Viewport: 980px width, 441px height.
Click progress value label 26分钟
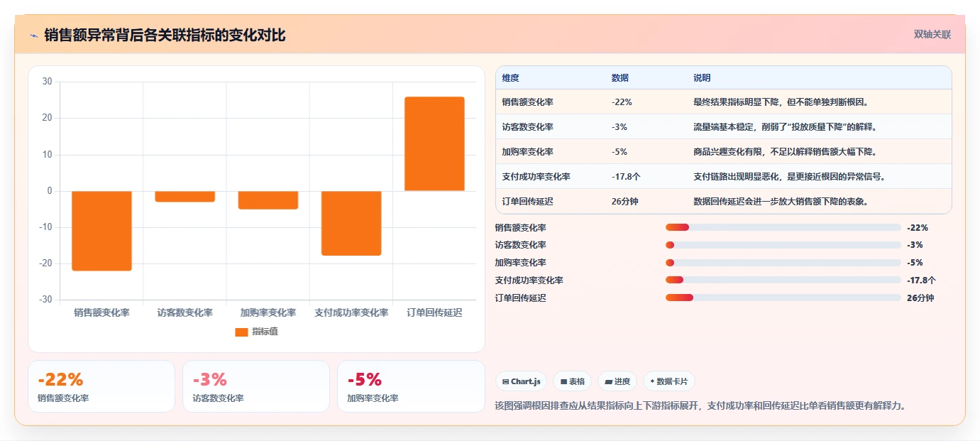(920, 298)
